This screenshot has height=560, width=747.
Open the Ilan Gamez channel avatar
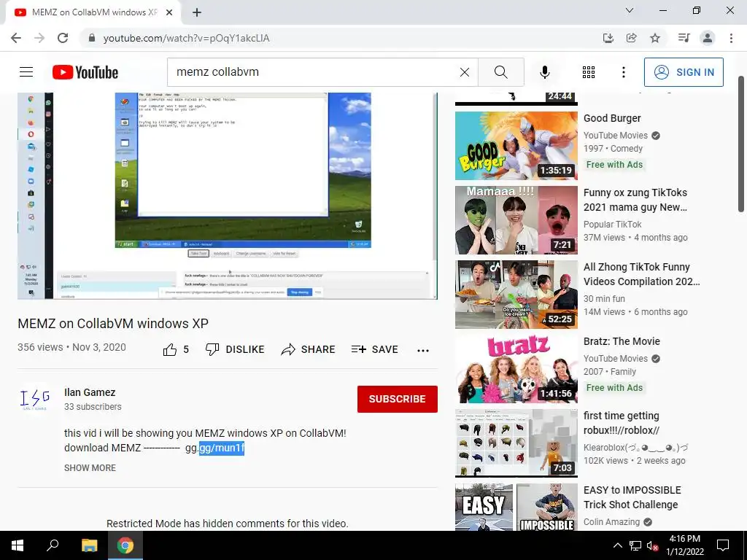(35, 399)
